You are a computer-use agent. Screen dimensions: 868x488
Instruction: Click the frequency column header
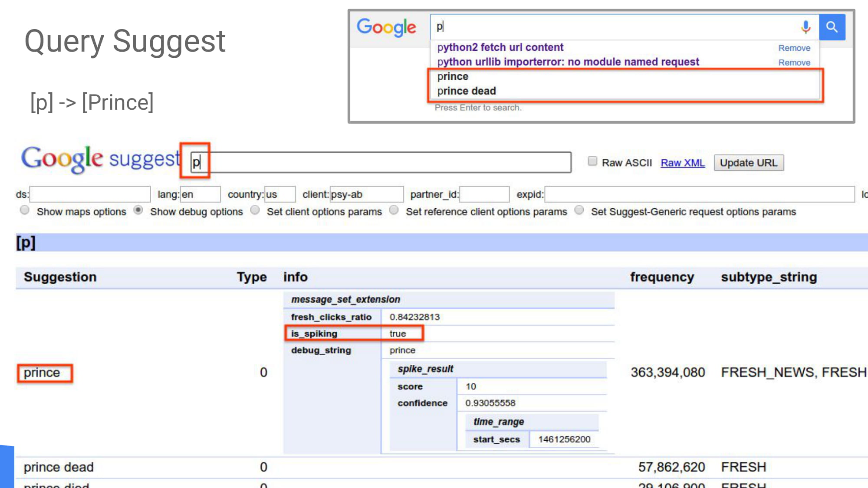[x=662, y=277]
